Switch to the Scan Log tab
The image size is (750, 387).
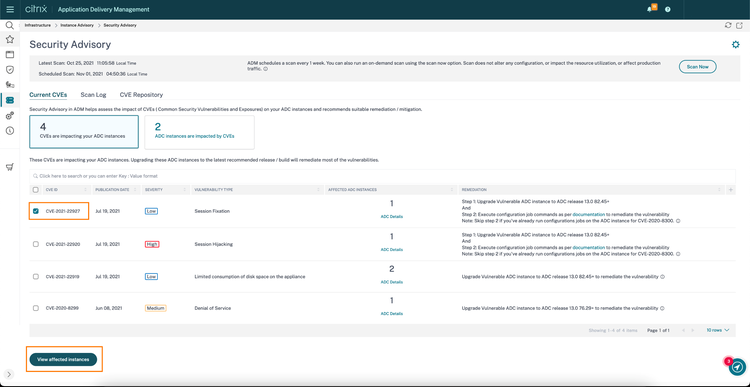[93, 95]
